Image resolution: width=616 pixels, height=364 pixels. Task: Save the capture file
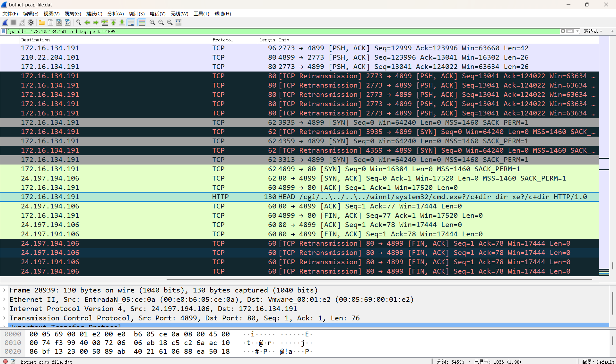[50, 22]
